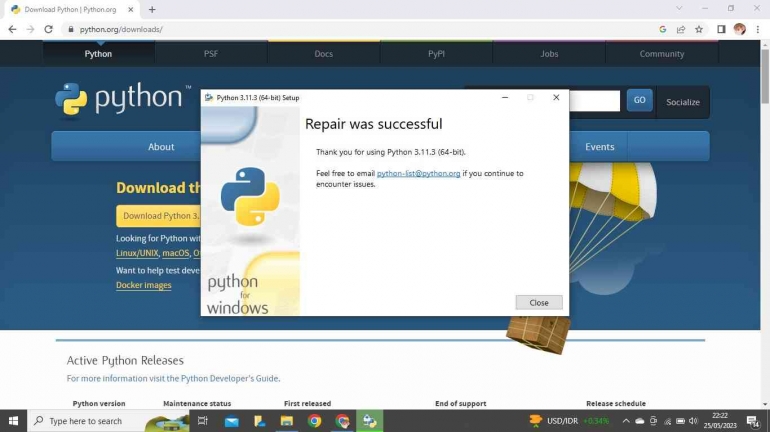The height and width of the screenshot is (432, 770).
Task: Select the Community top navigation tab
Action: tap(661, 54)
